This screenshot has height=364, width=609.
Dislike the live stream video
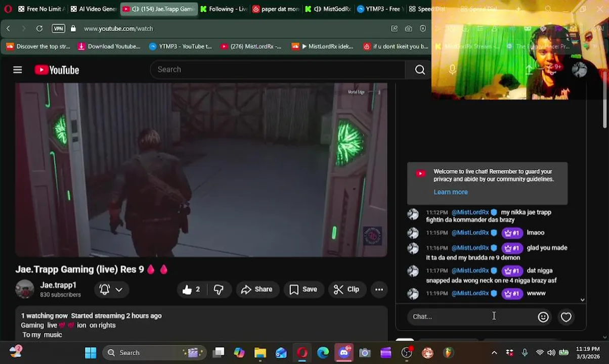pyautogui.click(x=219, y=289)
